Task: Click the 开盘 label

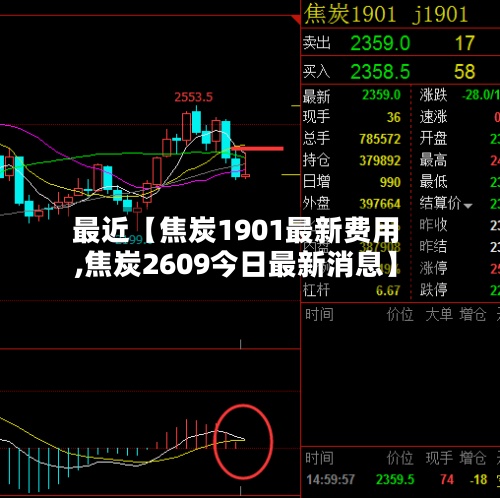Action: (x=433, y=139)
